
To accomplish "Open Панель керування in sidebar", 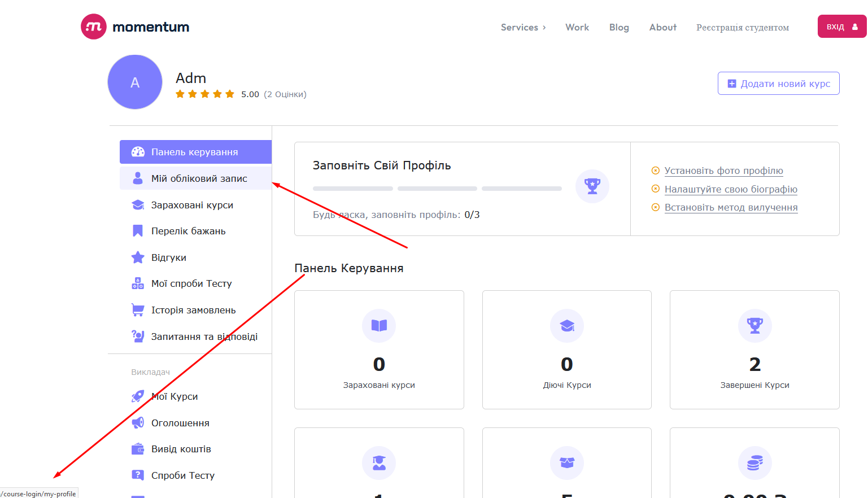I will click(x=195, y=152).
